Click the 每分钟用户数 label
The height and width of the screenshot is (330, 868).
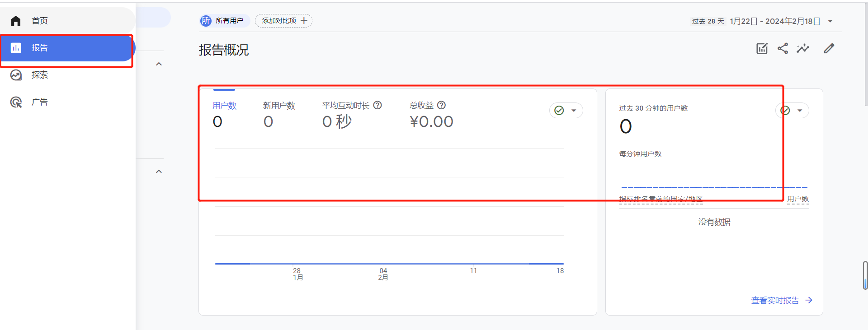point(640,154)
